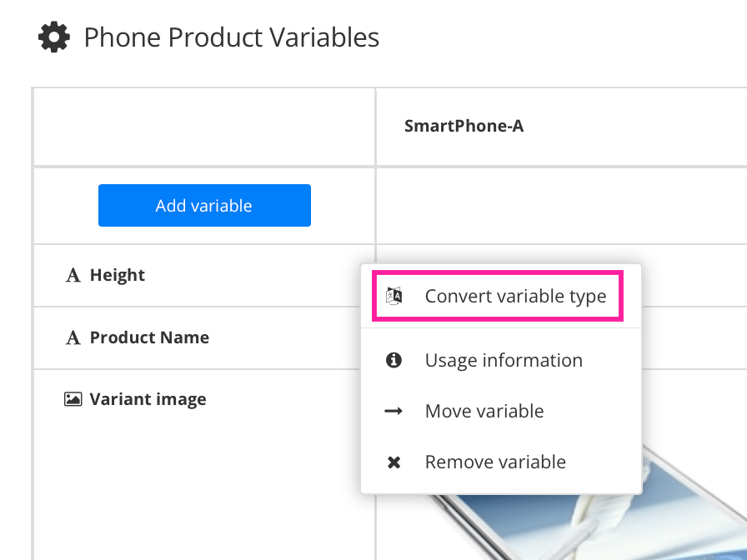Select Remove variable in the context menu
747x560 pixels.
[x=495, y=462]
